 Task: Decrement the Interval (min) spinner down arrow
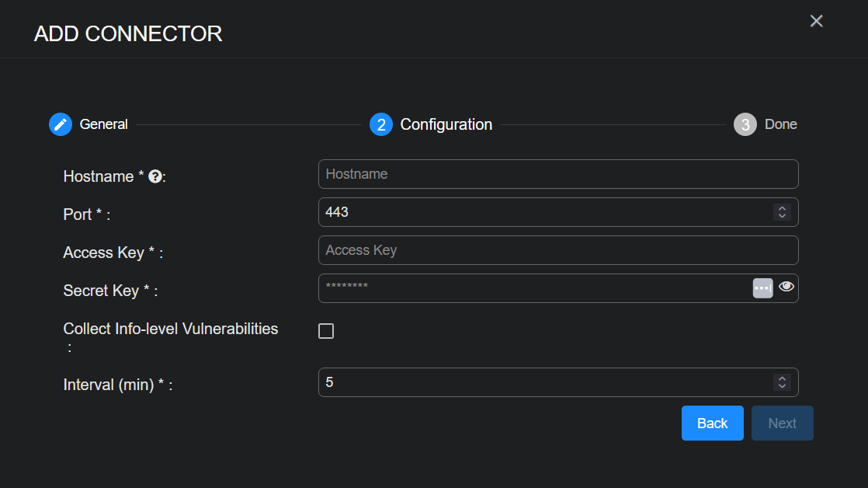click(782, 386)
